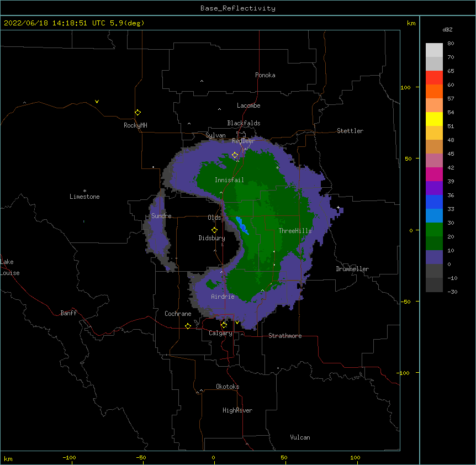Click the Vulcan label
This screenshot has width=476, height=465.
300,437
